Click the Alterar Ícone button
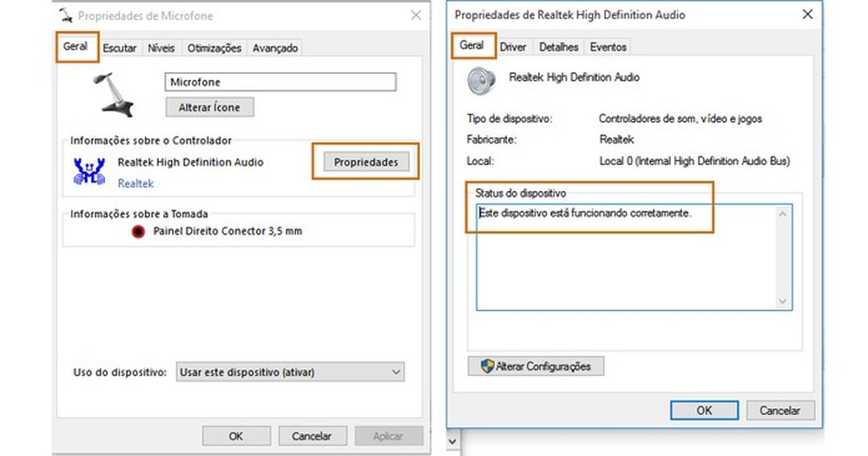Image resolution: width=868 pixels, height=456 pixels. pyautogui.click(x=210, y=108)
